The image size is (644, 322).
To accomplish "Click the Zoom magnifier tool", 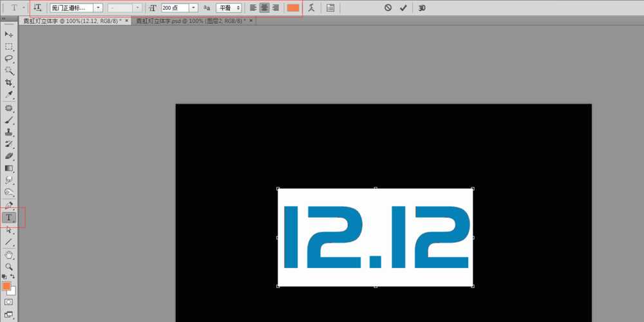I will tap(9, 267).
